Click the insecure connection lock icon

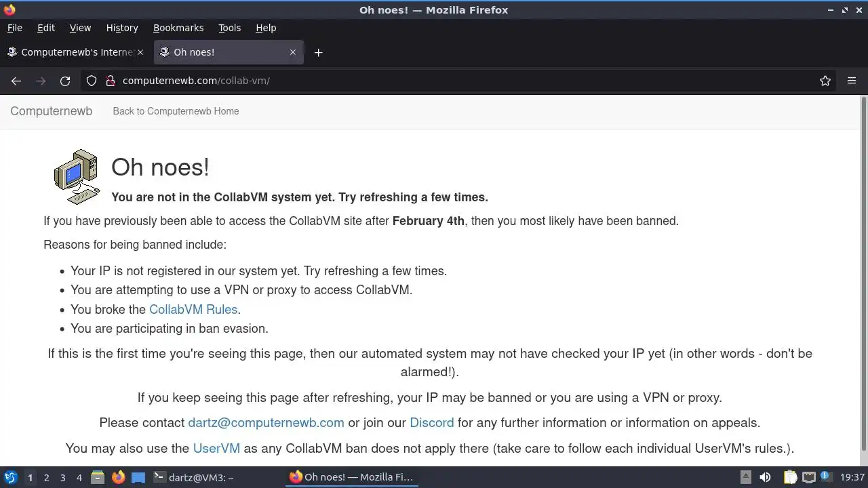click(111, 81)
